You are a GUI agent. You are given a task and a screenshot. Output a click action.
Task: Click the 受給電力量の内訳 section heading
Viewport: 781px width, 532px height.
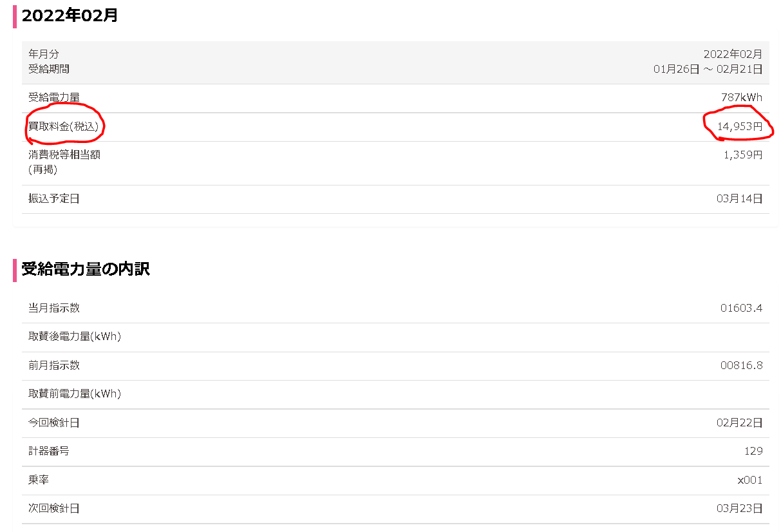point(86,269)
